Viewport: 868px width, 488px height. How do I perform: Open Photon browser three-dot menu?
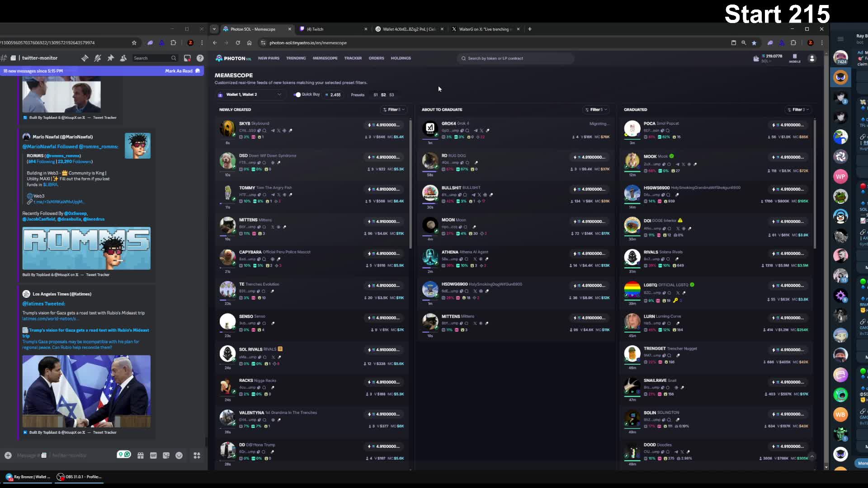[822, 42]
